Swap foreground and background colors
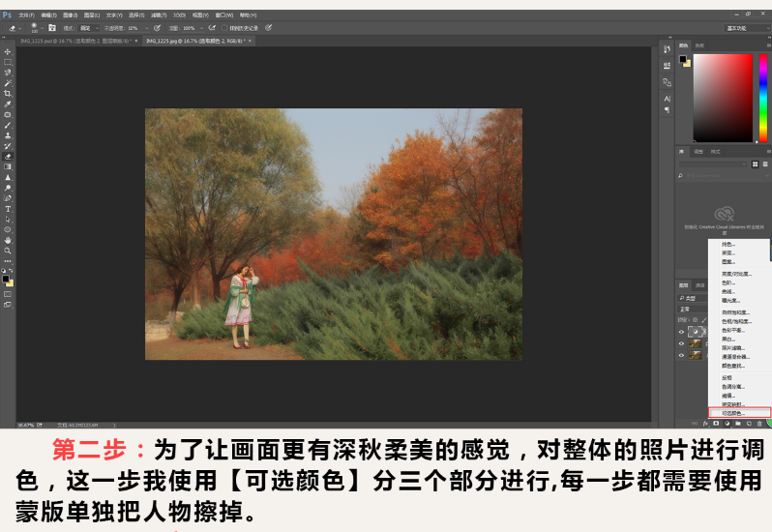Image resolution: width=772 pixels, height=532 pixels. [x=11, y=271]
